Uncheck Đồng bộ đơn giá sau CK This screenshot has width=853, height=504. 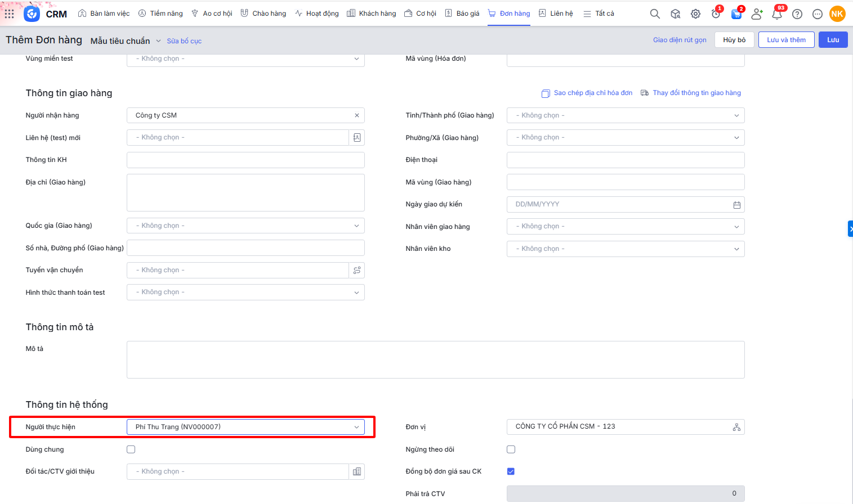(511, 471)
